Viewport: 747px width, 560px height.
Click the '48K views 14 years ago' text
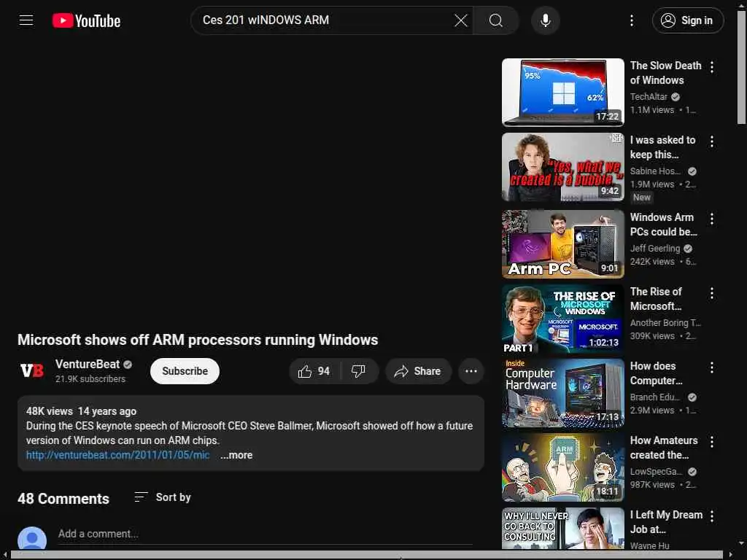[81, 411]
